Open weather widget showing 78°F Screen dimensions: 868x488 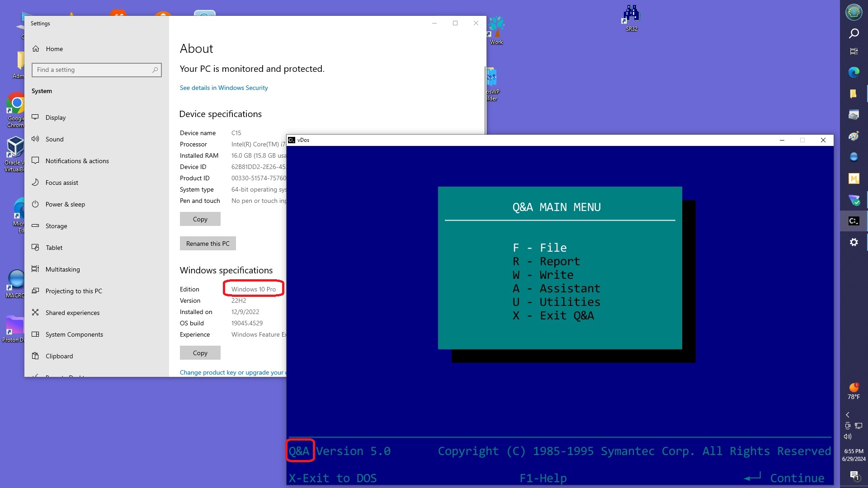click(854, 391)
